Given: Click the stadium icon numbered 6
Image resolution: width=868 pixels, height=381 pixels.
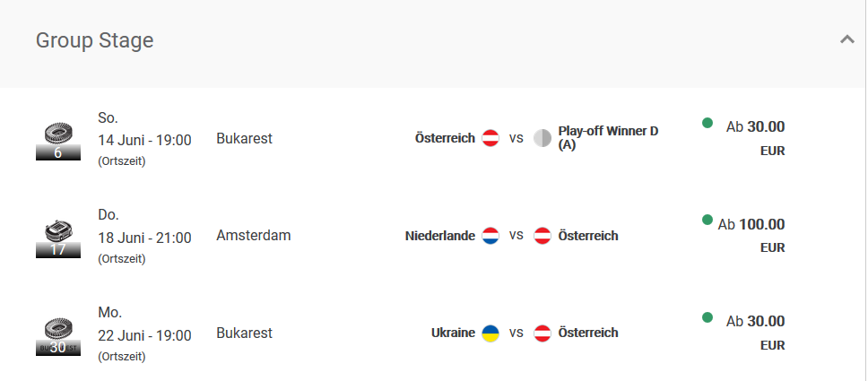Looking at the screenshot, I should coord(58,143).
